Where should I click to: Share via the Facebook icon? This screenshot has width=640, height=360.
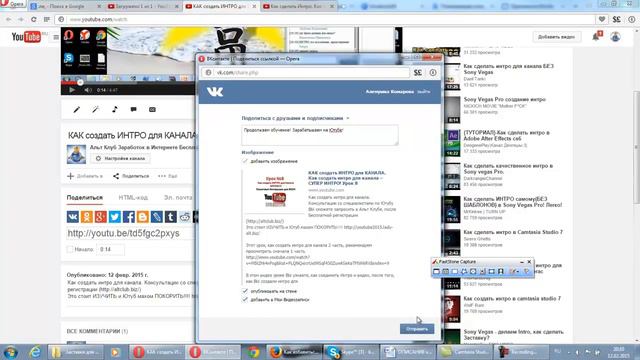tap(129, 216)
